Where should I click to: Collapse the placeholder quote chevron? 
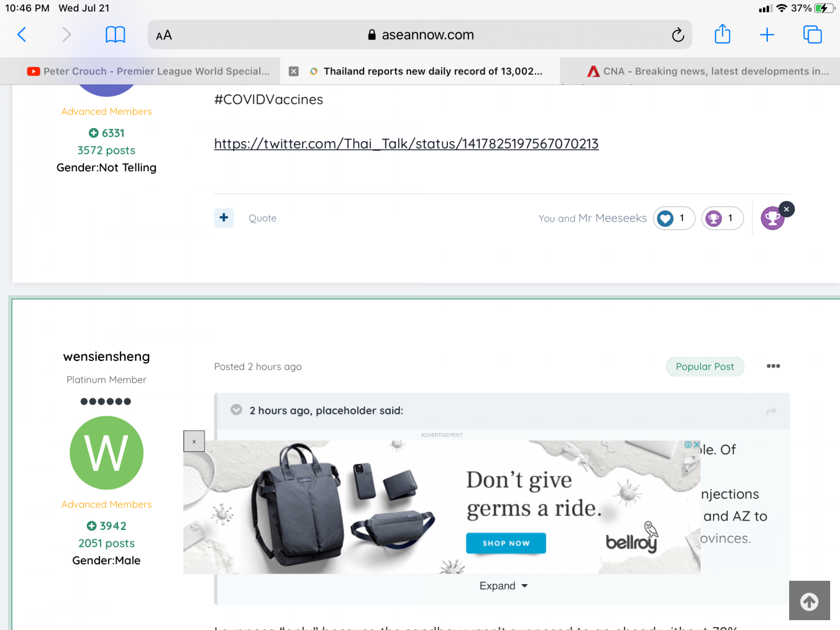coord(236,410)
